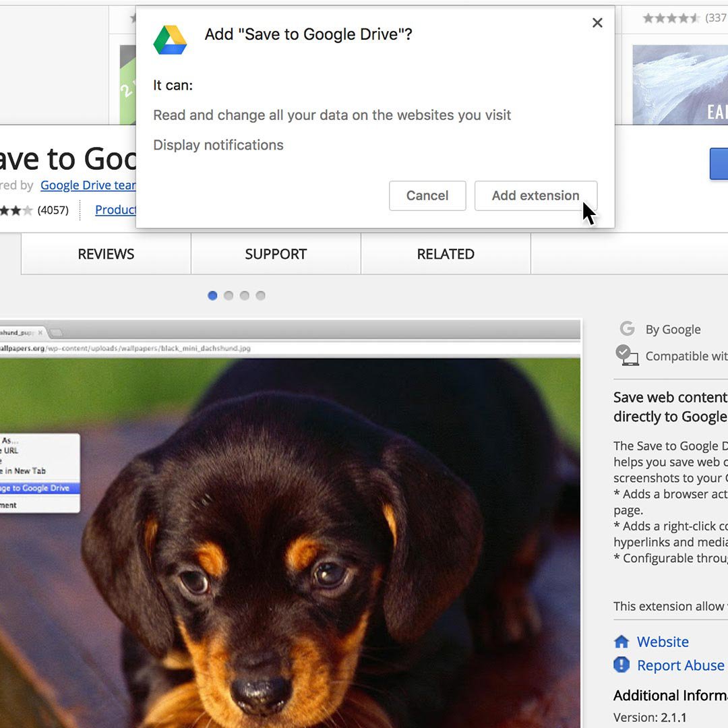Close the dialog with the X icon
728x728 pixels.
(597, 23)
